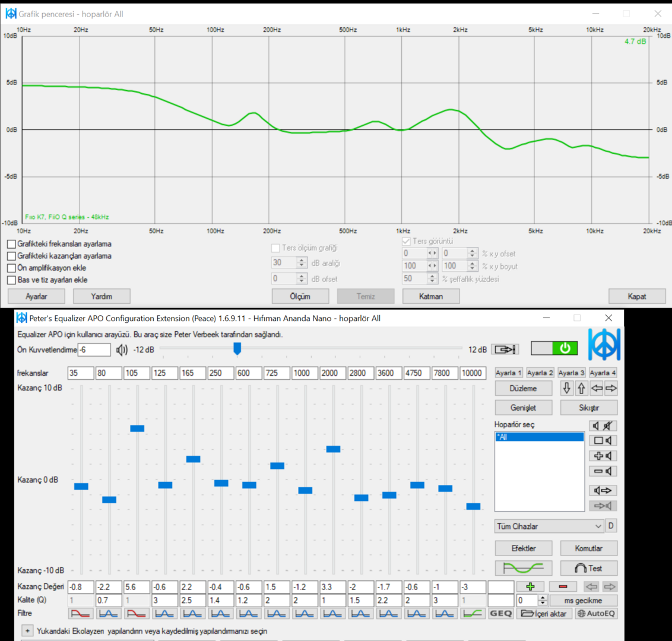Check Grafikteki kazançları ayarlama
The image size is (672, 641).
pos(11,256)
